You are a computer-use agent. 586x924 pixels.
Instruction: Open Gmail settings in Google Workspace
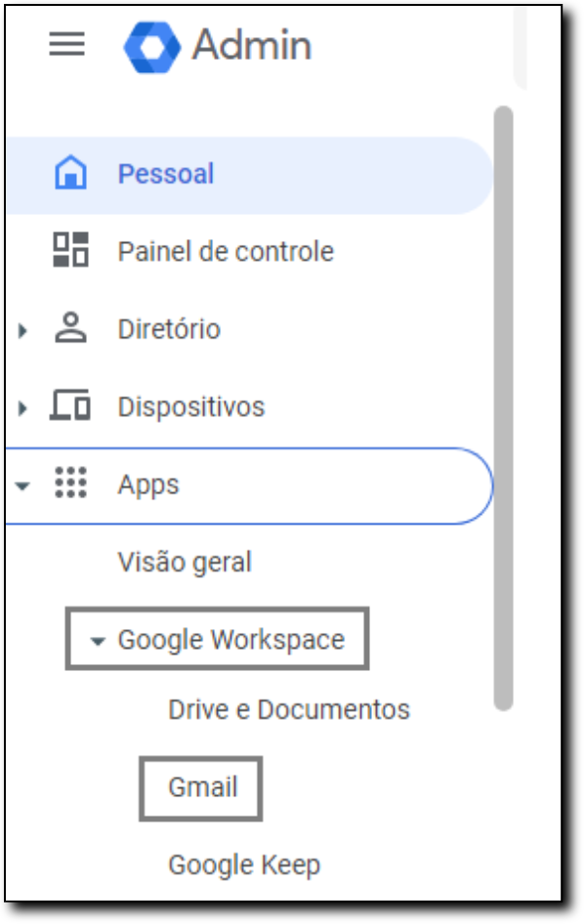pos(202,787)
